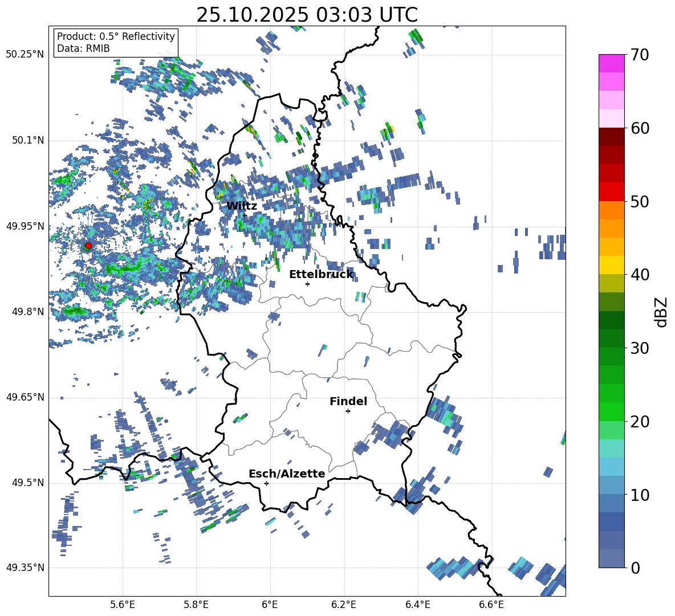
Task: Pick the bright red colorbar swatch above 50
Action: tap(612, 192)
